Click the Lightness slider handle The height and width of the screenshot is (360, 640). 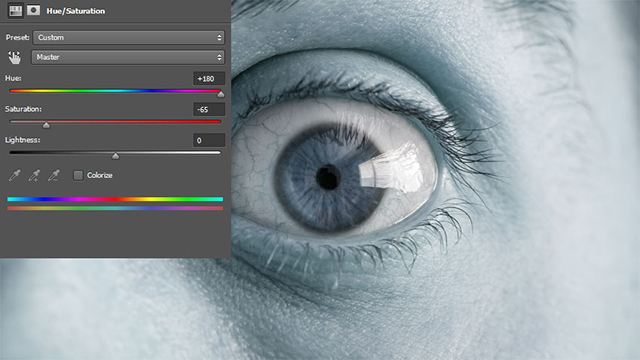(116, 156)
